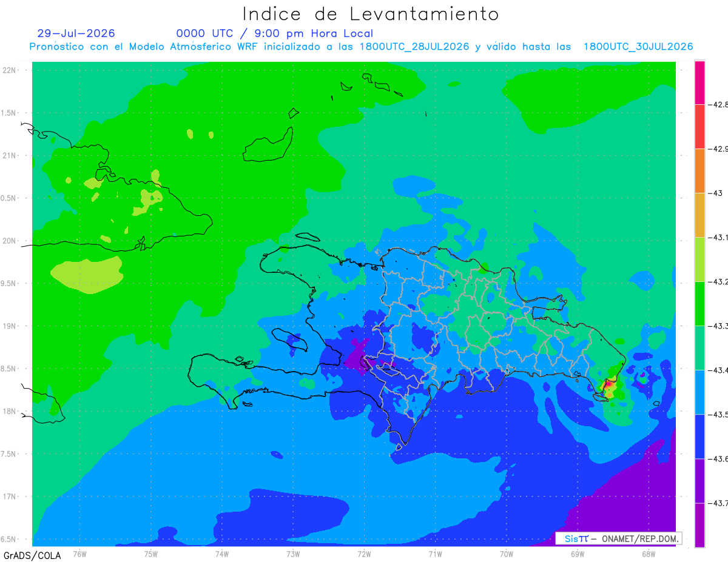Click the valid-until time '1800UTC_30JUL2026'
Viewport: 728px width, 562px height.
pos(638,47)
